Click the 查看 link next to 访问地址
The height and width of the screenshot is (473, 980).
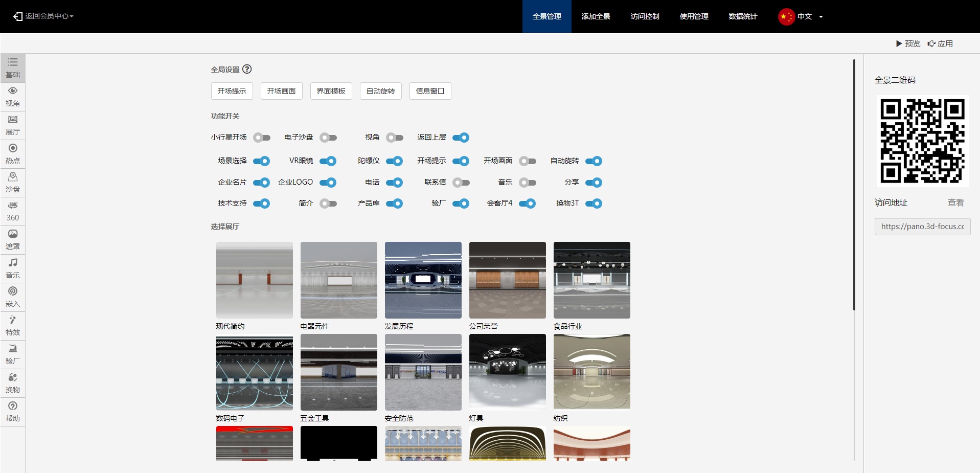(955, 202)
